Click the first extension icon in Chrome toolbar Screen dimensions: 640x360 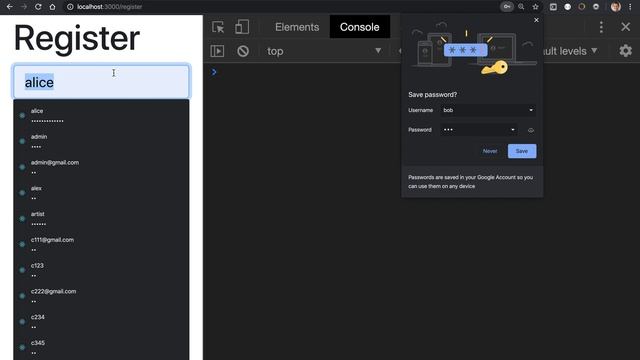point(553,7)
